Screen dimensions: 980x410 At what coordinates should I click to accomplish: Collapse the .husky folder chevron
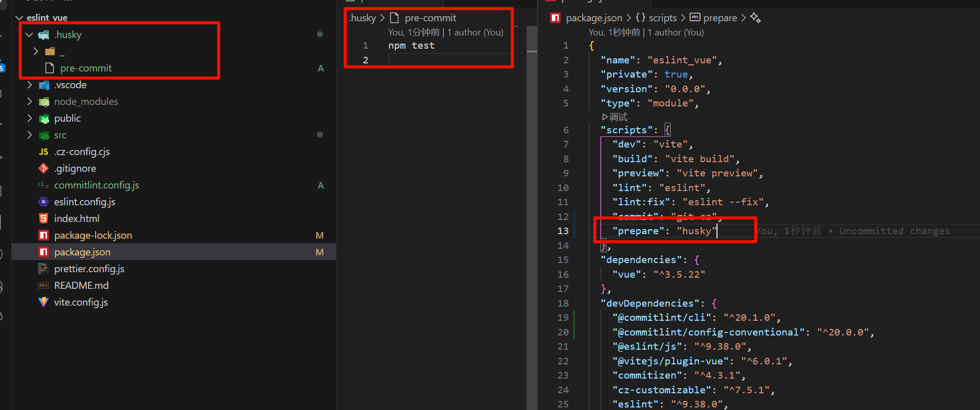(29, 35)
